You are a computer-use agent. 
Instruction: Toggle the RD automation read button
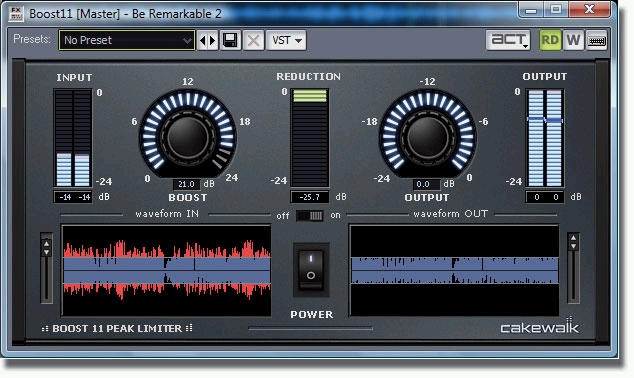click(550, 40)
